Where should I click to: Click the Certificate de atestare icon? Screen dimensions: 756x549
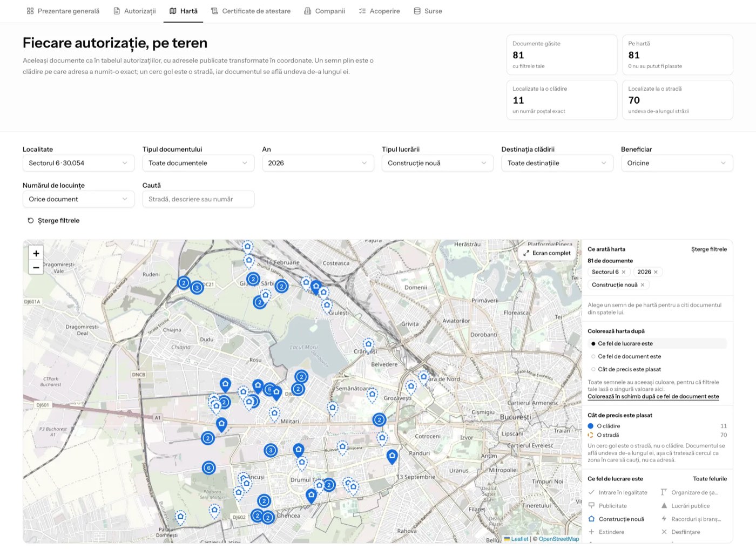214,11
